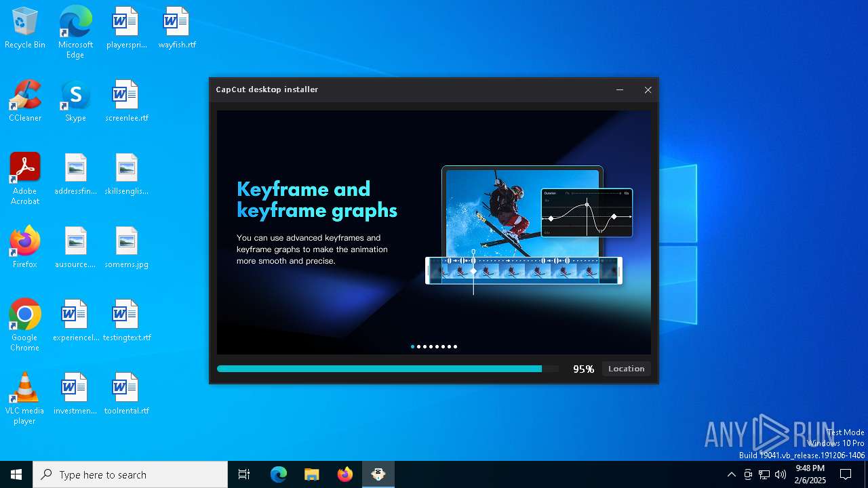Click the Location button in installer
Viewport: 868px width, 488px height.
click(627, 369)
